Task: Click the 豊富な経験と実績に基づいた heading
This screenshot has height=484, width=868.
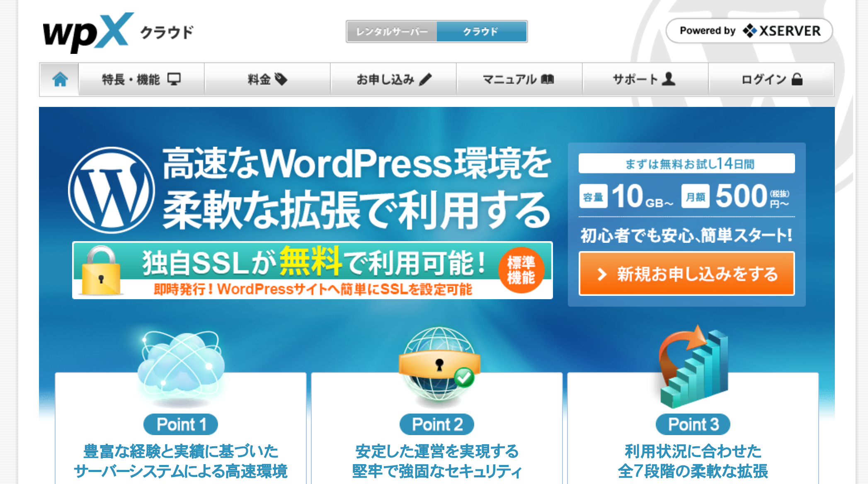Action: pyautogui.click(x=181, y=451)
